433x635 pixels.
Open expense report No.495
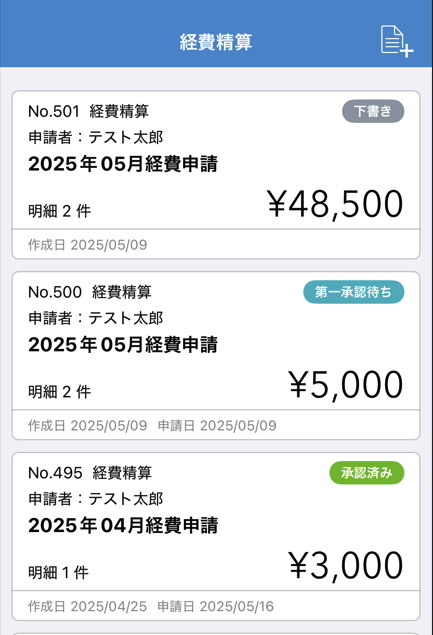point(216,536)
